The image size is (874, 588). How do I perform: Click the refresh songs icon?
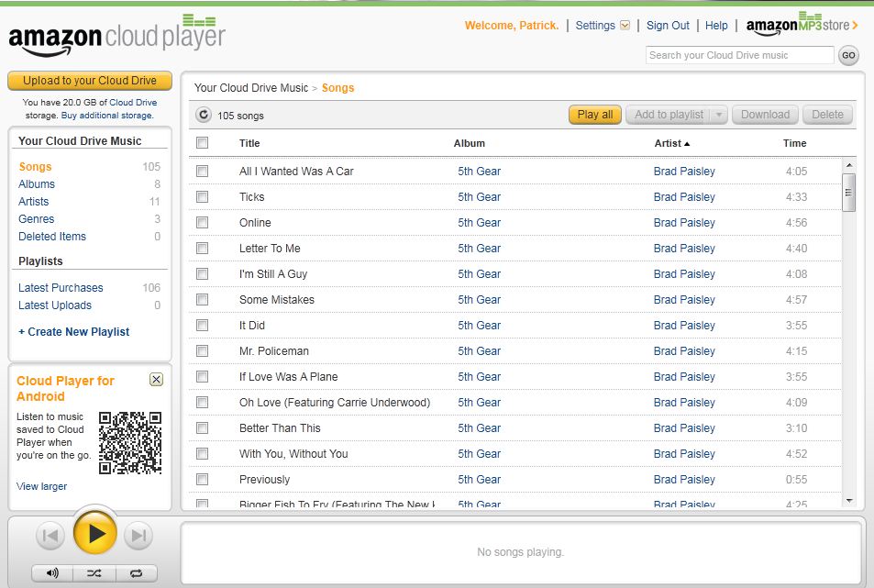pyautogui.click(x=204, y=115)
